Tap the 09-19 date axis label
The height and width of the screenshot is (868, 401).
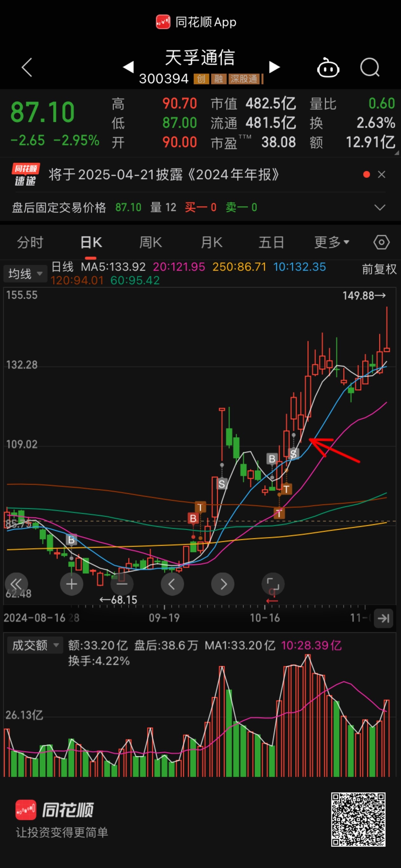tap(164, 618)
